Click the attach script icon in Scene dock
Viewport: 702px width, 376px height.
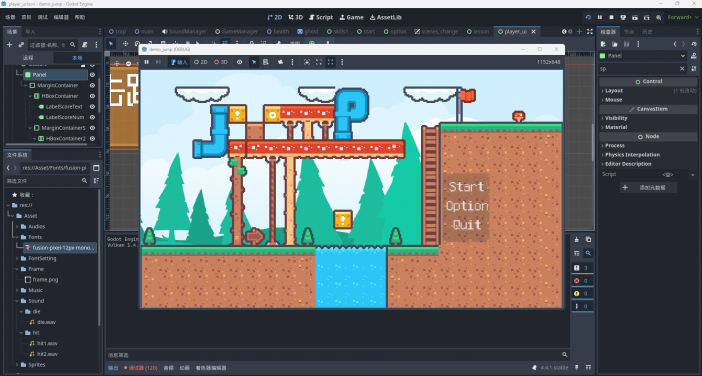coord(84,45)
